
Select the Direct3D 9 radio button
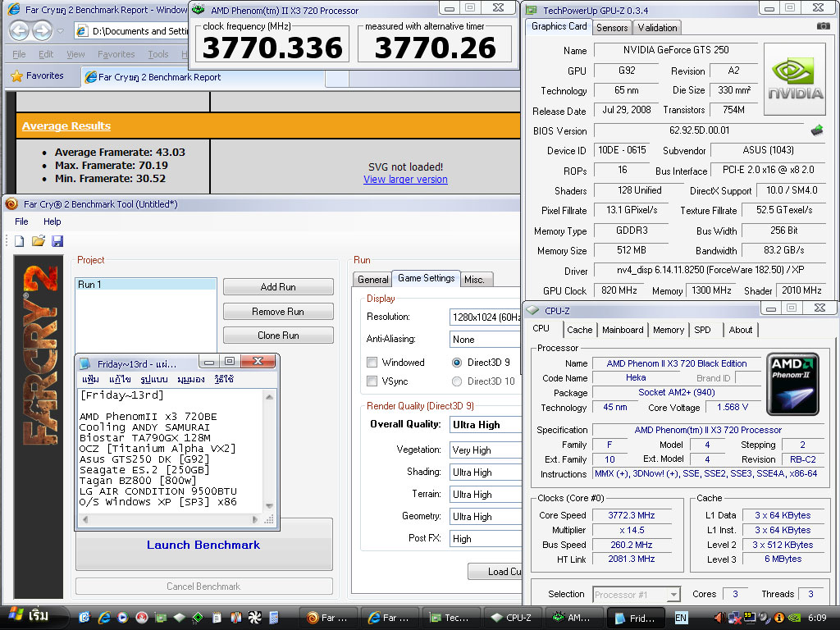click(x=457, y=363)
